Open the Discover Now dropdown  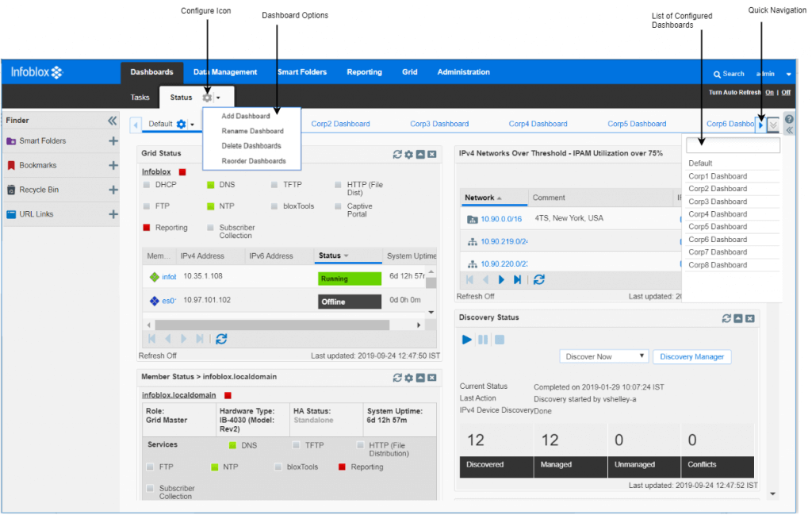click(603, 356)
